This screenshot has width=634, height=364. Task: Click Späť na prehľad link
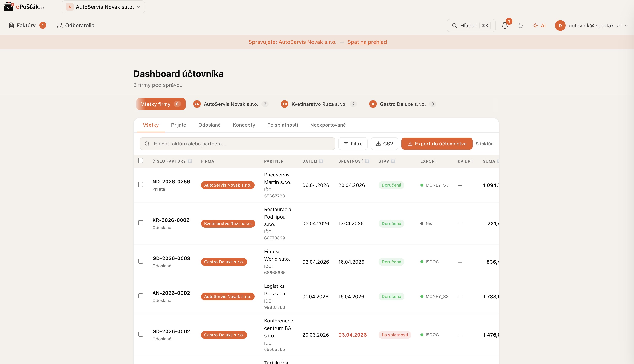(x=367, y=42)
